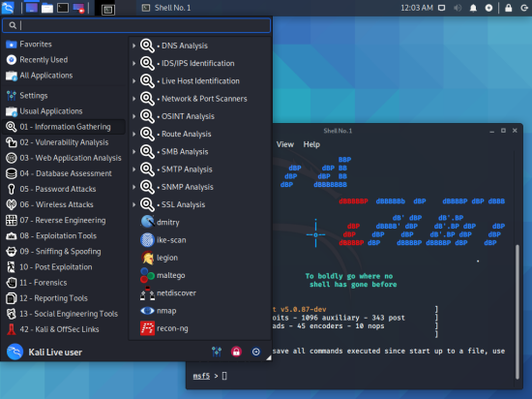Open the screen recorder icon in panel
Image resolution: width=532 pixels, height=399 pixels.
click(x=78, y=8)
